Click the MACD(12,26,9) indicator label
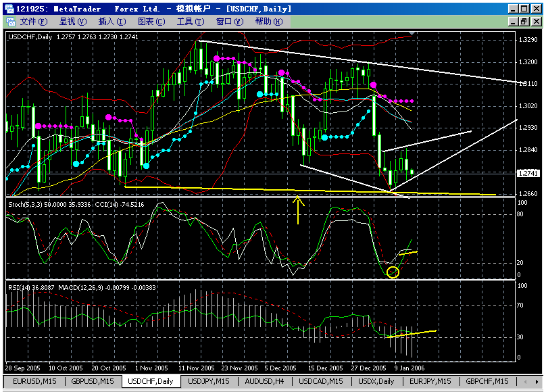This screenshot has width=546, height=392. (x=107, y=287)
